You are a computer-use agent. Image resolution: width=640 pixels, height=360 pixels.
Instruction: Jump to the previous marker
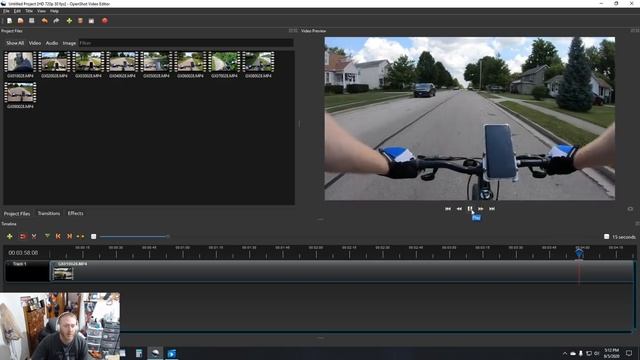[58, 236]
